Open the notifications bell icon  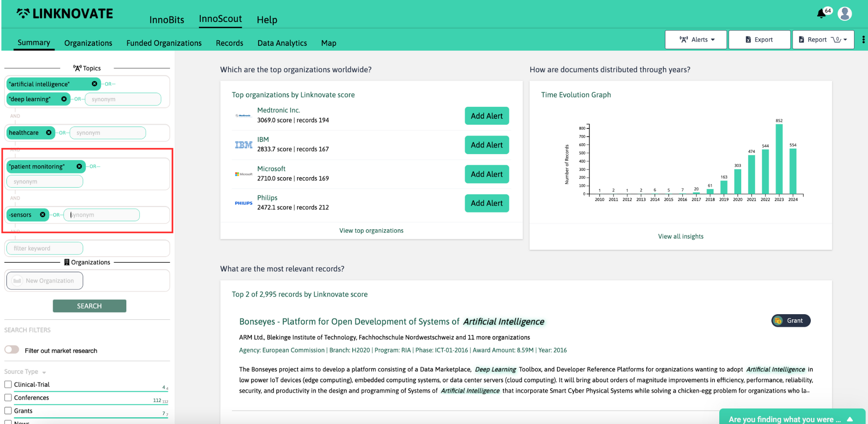(x=821, y=14)
